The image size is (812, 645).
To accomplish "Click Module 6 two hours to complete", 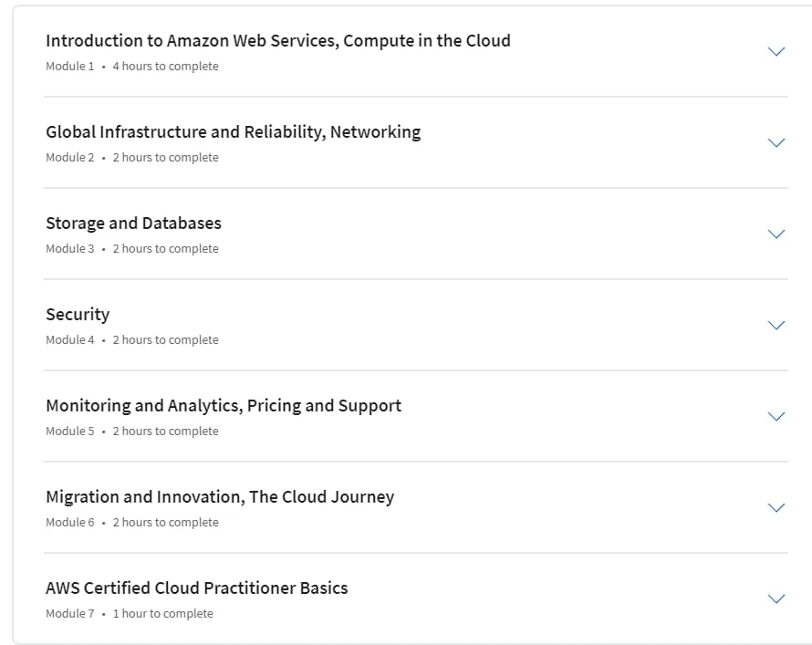I will click(x=132, y=523).
